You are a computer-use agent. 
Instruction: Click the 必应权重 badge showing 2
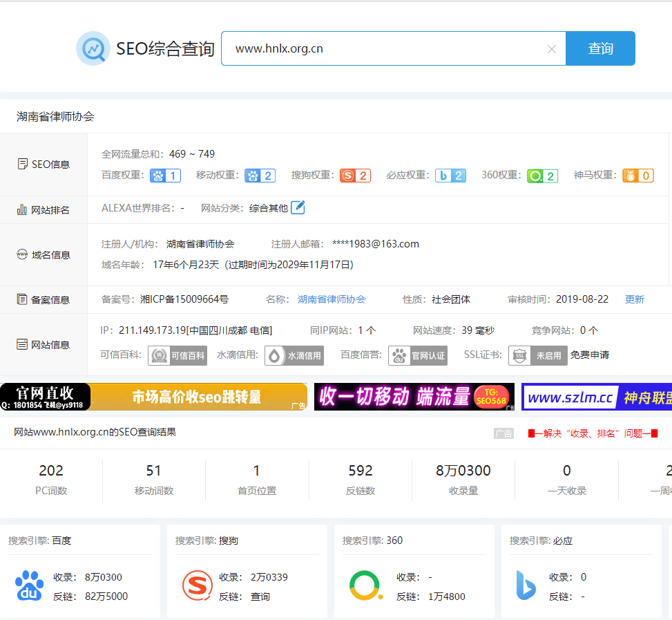point(450,176)
